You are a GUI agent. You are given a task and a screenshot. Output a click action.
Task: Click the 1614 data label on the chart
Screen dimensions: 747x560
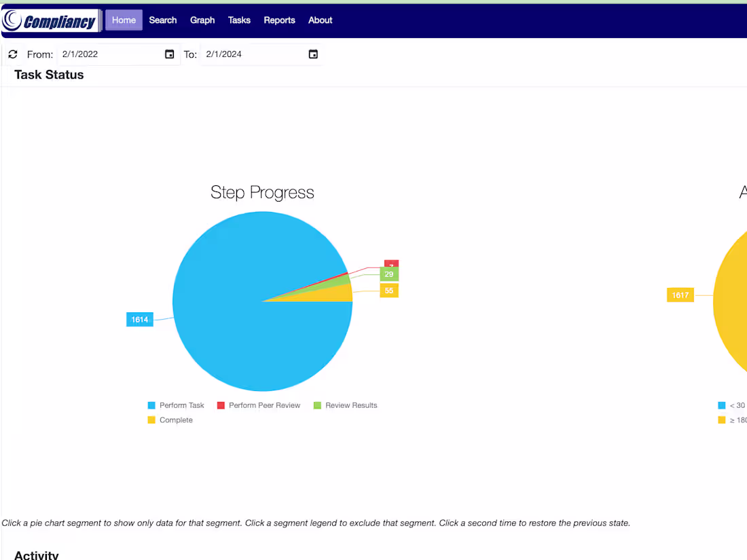pos(139,319)
